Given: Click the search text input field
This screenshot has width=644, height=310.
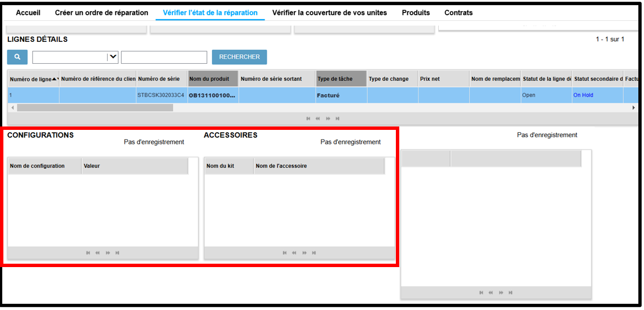Looking at the screenshot, I should [164, 57].
